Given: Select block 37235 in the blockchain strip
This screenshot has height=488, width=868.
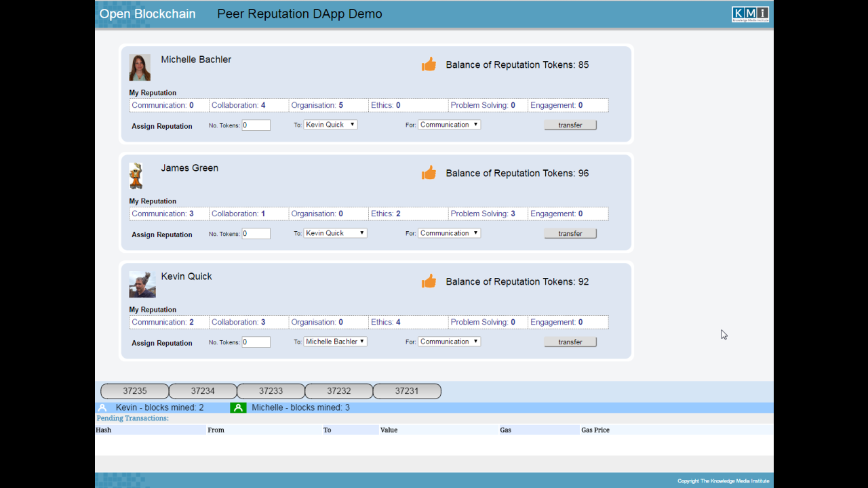Looking at the screenshot, I should point(134,390).
